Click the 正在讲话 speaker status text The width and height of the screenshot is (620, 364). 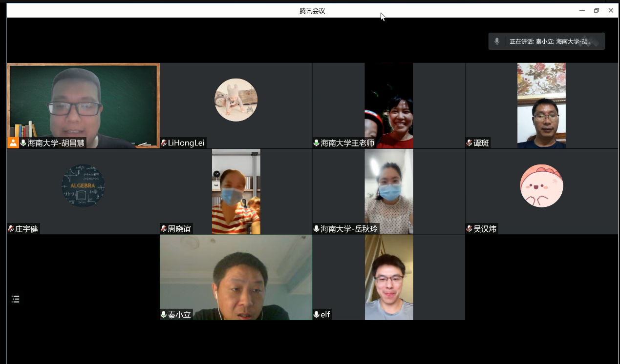point(550,41)
